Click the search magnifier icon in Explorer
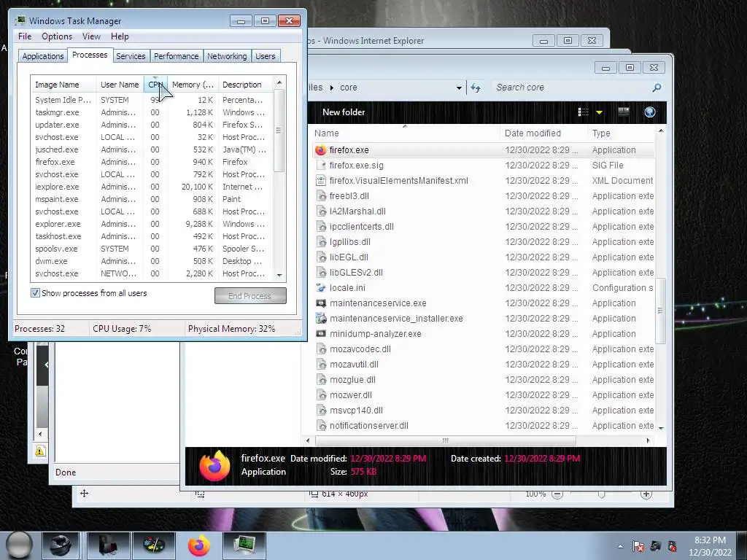Image resolution: width=747 pixels, height=560 pixels. click(657, 87)
